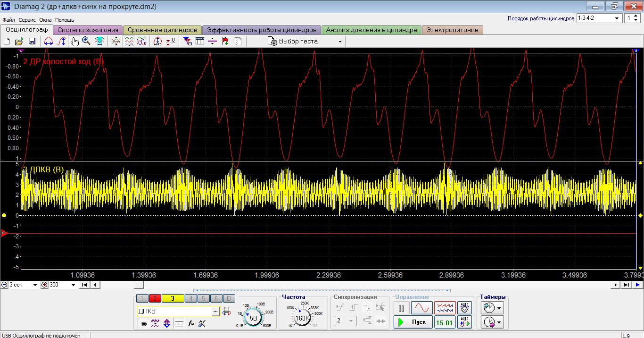
Task: Activate the hand pan tool
Action: pos(74,42)
